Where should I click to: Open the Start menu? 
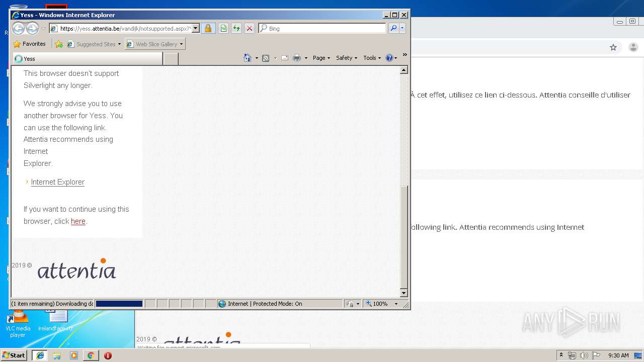[14, 355]
